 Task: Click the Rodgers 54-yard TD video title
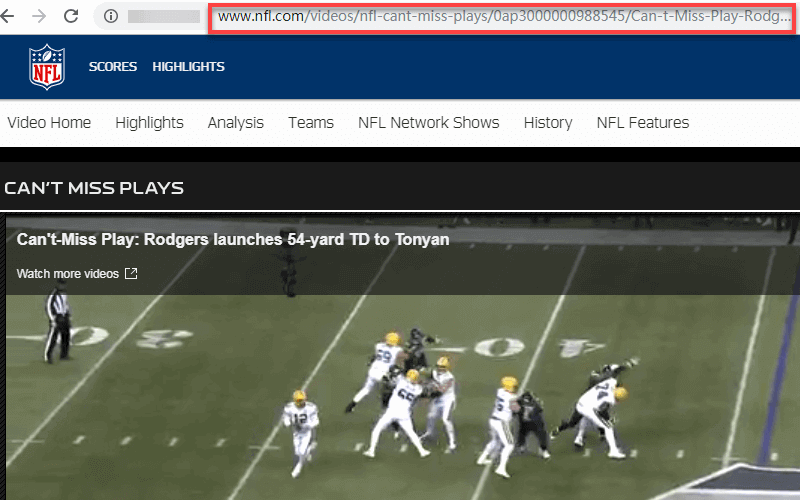tap(233, 239)
